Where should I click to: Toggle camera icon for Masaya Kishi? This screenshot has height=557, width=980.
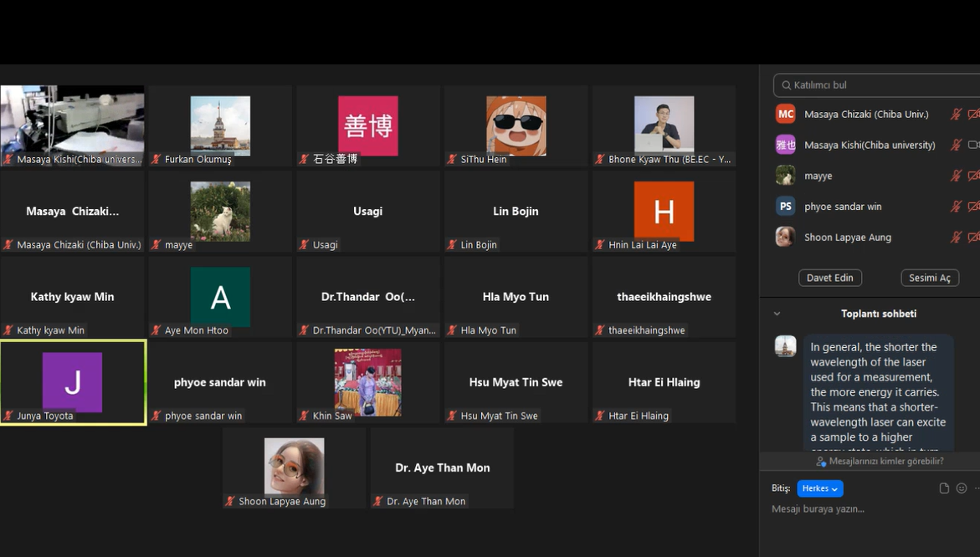973,146
